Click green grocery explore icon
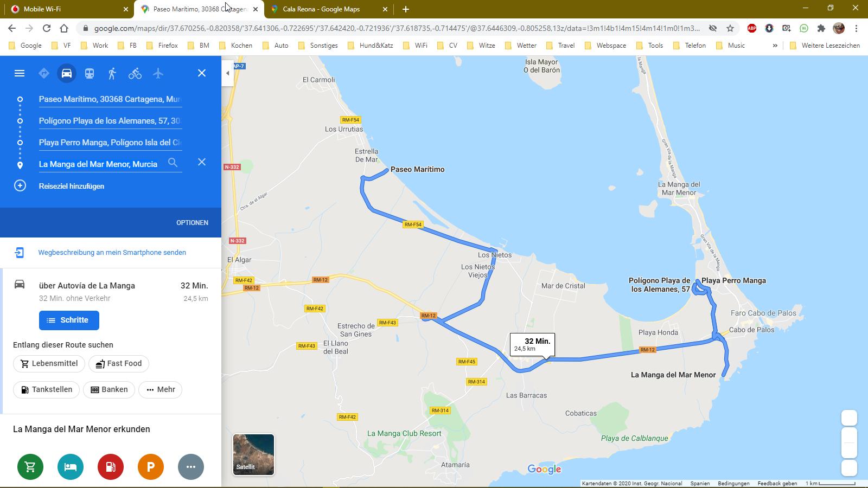This screenshot has width=868, height=488. click(30, 467)
